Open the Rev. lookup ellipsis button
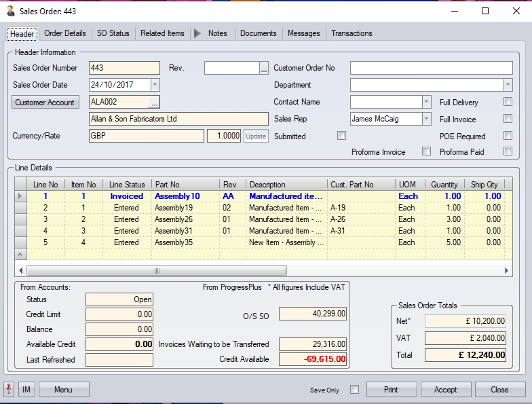The width and height of the screenshot is (532, 404). (x=264, y=68)
